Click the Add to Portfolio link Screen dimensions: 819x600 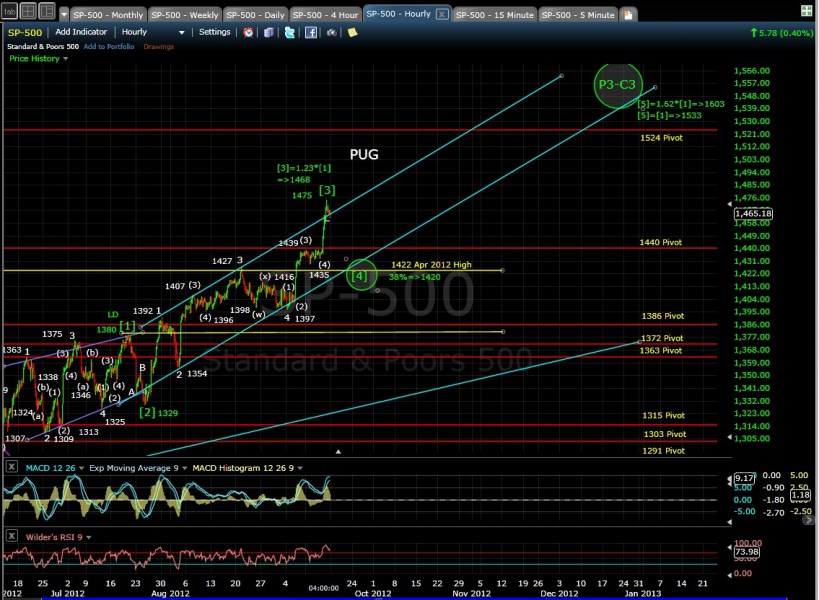109,46
